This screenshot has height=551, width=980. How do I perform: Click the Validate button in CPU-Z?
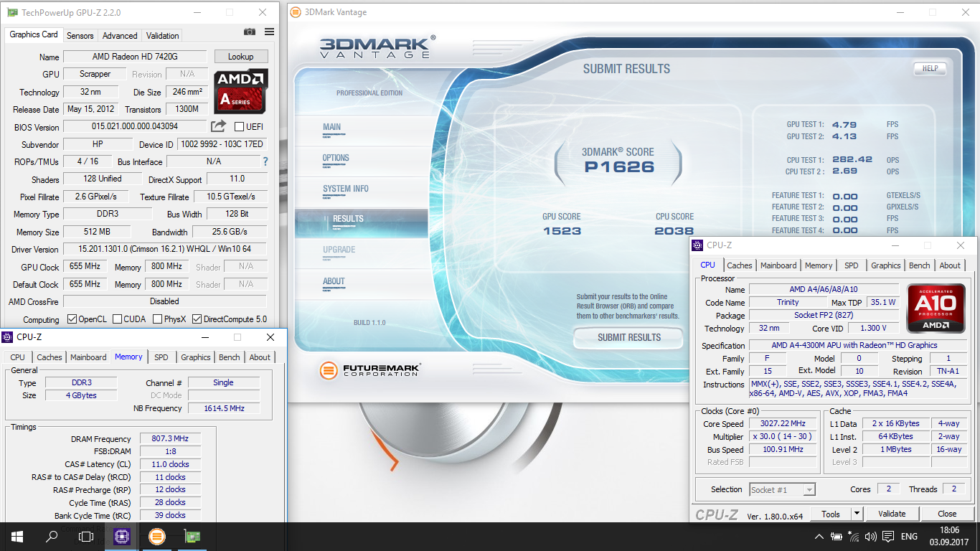click(892, 514)
